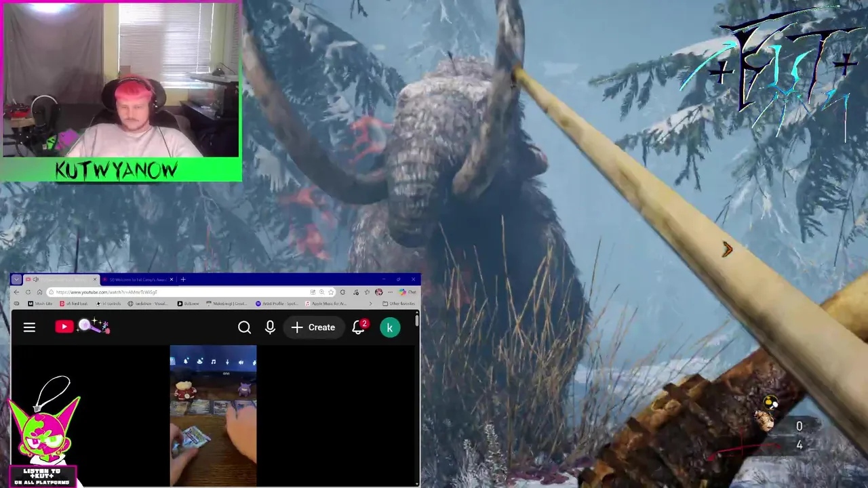The width and height of the screenshot is (868, 488).
Task: Go to the YouTube home logo
Action: click(82, 327)
